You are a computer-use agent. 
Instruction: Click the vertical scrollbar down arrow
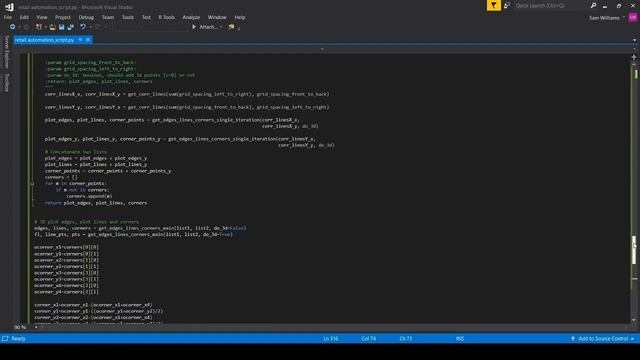634,320
